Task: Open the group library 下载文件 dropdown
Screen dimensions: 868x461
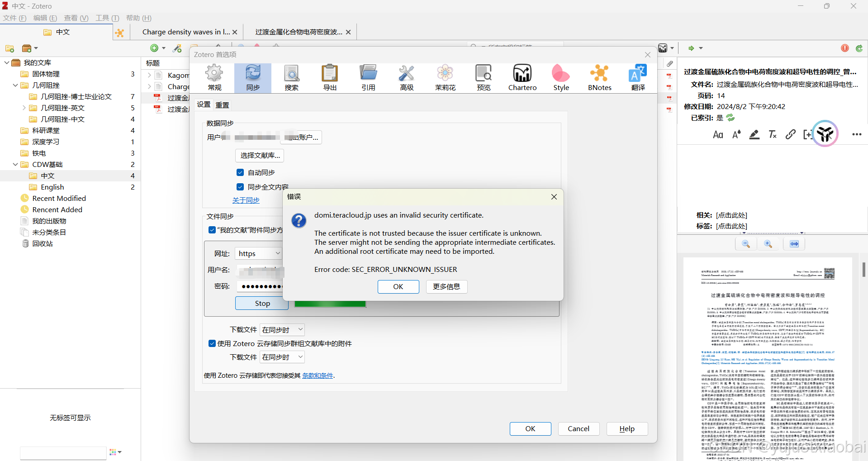Action: [x=282, y=357]
